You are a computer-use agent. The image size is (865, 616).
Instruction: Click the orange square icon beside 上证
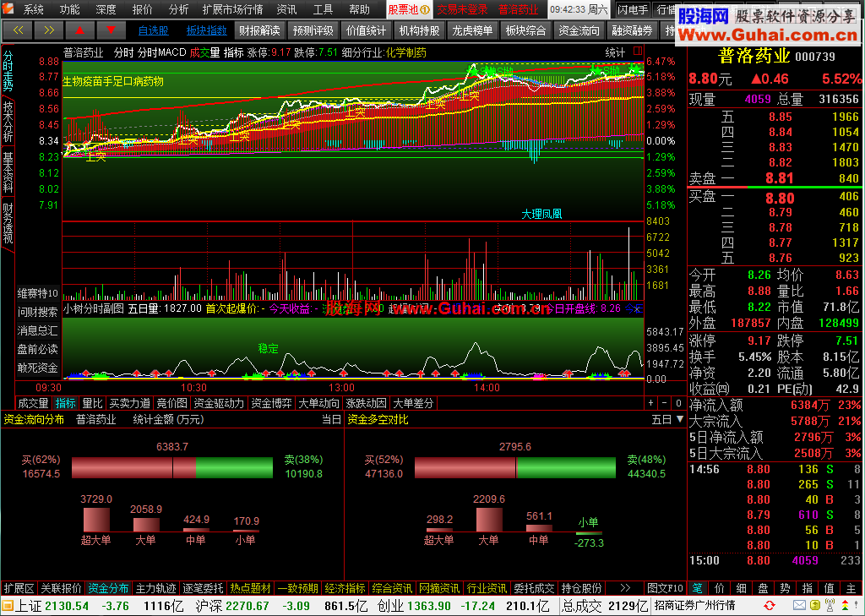[7, 606]
